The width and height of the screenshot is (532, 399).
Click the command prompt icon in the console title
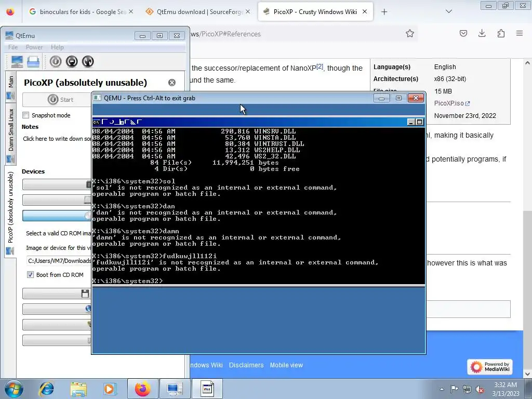[96, 122]
